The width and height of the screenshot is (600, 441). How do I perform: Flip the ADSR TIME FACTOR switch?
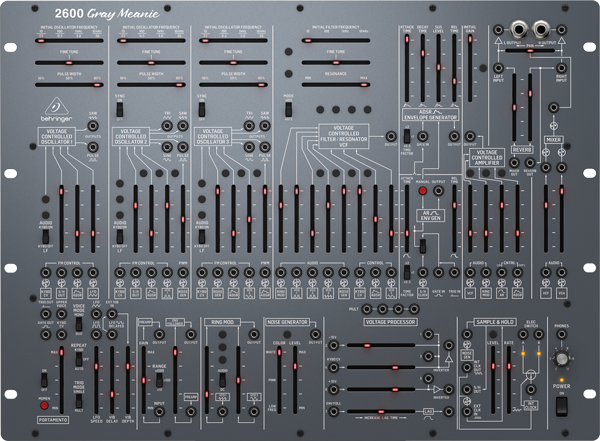click(x=407, y=136)
